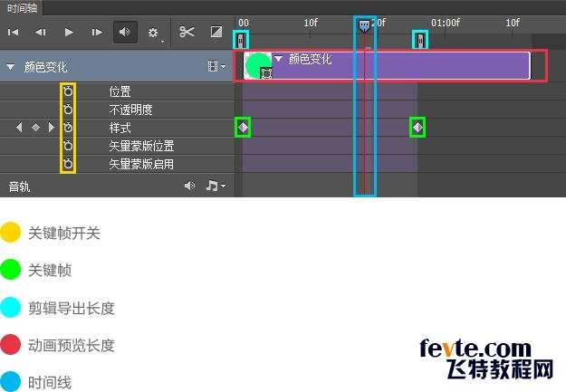Click the first 10f ruler mark
The height and width of the screenshot is (392, 566).
point(311,23)
